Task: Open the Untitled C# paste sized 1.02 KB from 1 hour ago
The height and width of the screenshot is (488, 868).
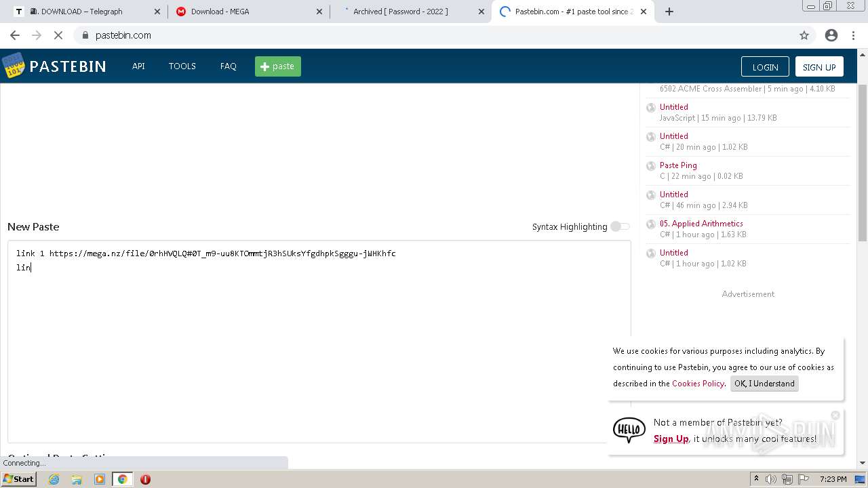Action: click(673, 253)
